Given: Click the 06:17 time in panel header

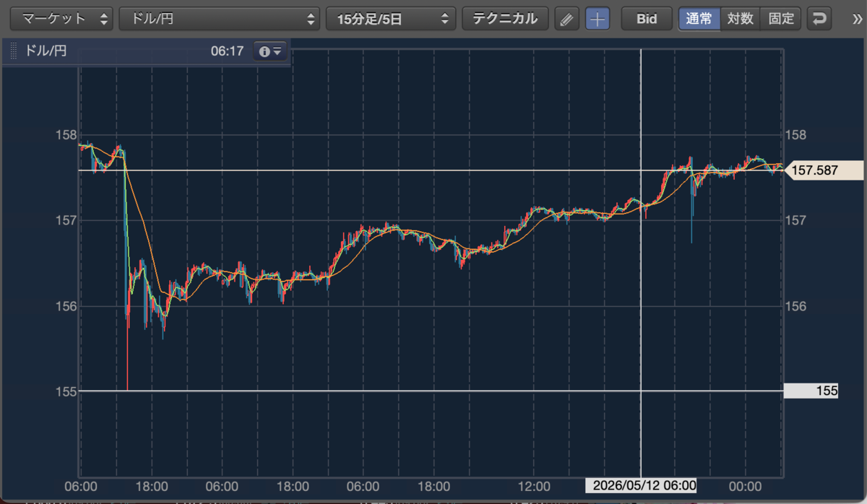Looking at the screenshot, I should click(x=227, y=52).
